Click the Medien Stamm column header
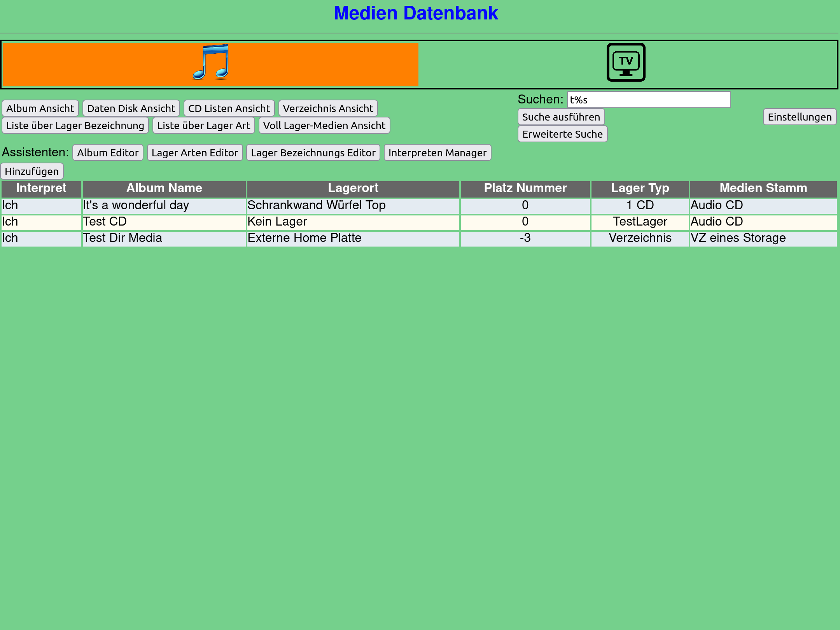This screenshot has width=840, height=630. pyautogui.click(x=763, y=189)
